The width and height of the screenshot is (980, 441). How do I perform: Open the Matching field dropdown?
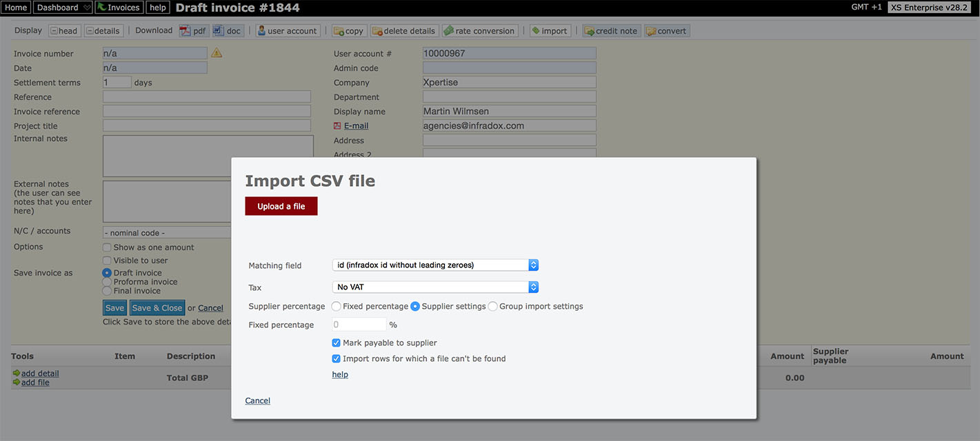(x=435, y=265)
